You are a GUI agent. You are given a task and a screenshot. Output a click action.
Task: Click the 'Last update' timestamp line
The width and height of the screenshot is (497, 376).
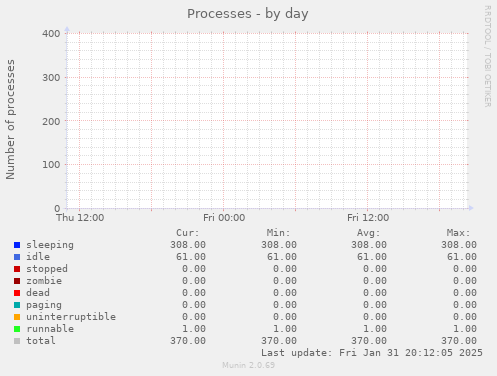tap(372, 353)
